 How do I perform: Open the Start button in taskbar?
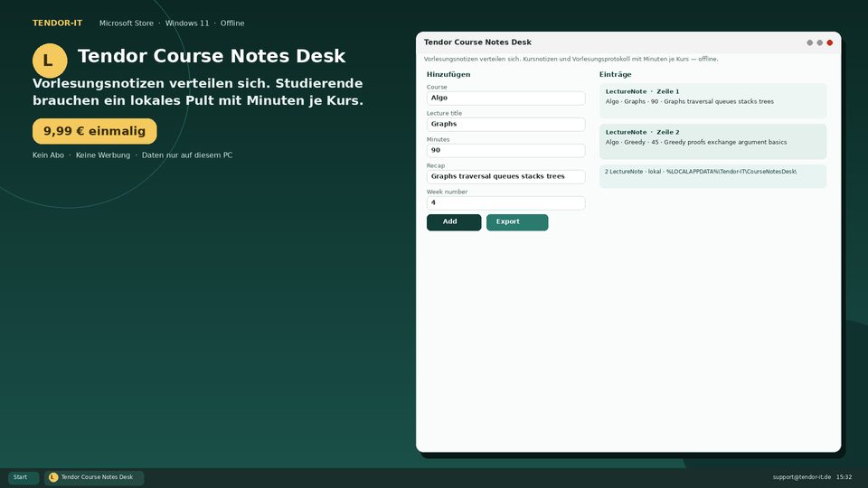pyautogui.click(x=24, y=477)
